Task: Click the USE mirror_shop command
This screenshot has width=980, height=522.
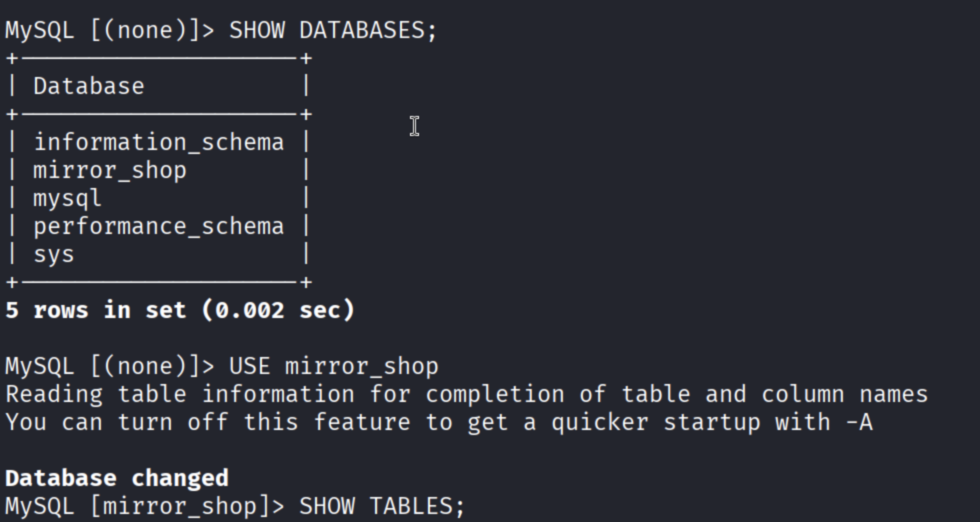Action: click(333, 366)
